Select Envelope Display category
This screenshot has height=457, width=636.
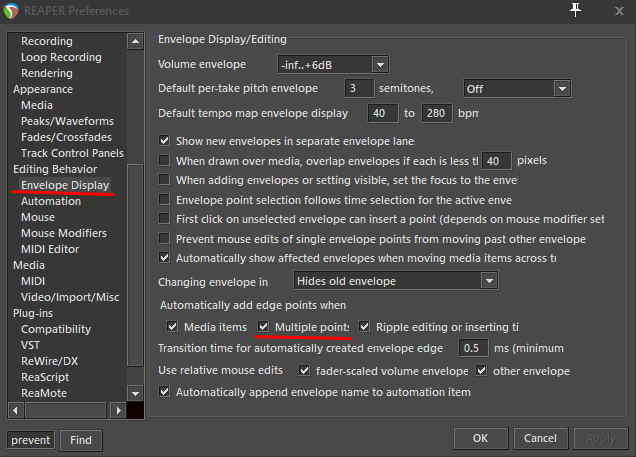(65, 185)
